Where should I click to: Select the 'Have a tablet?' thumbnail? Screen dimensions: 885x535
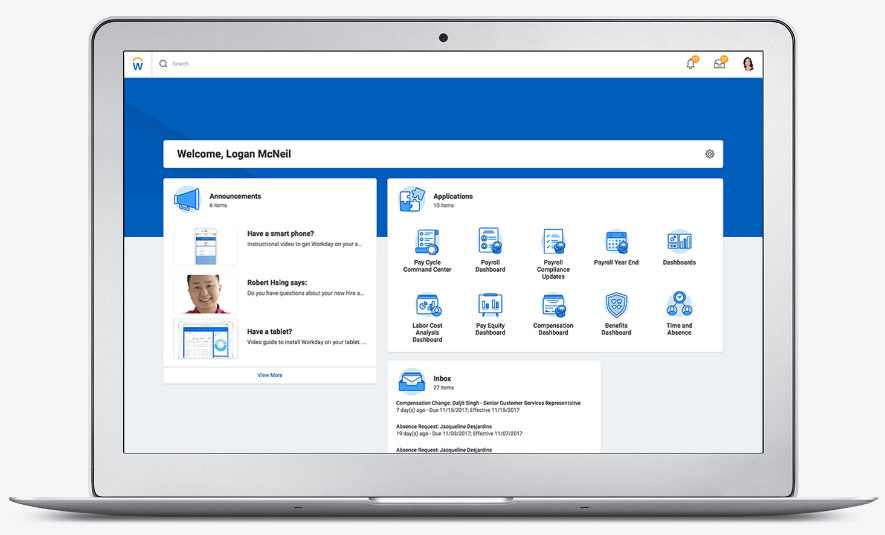pos(205,339)
